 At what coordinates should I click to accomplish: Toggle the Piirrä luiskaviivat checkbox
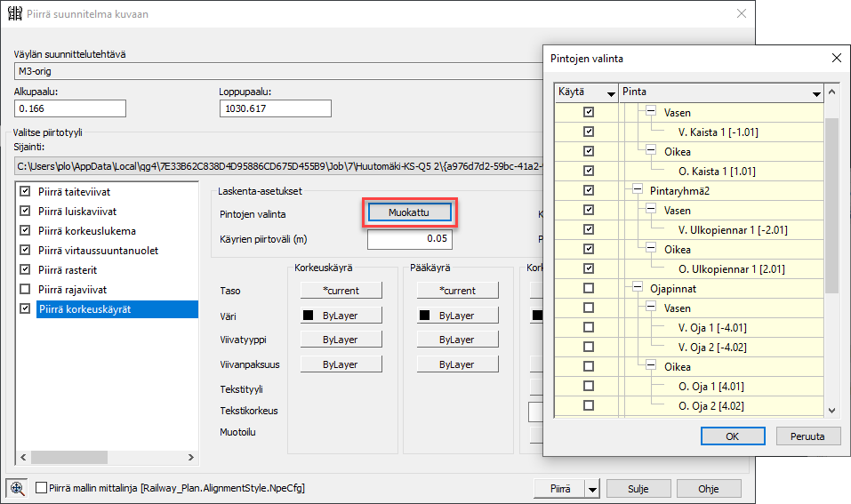pos(25,211)
